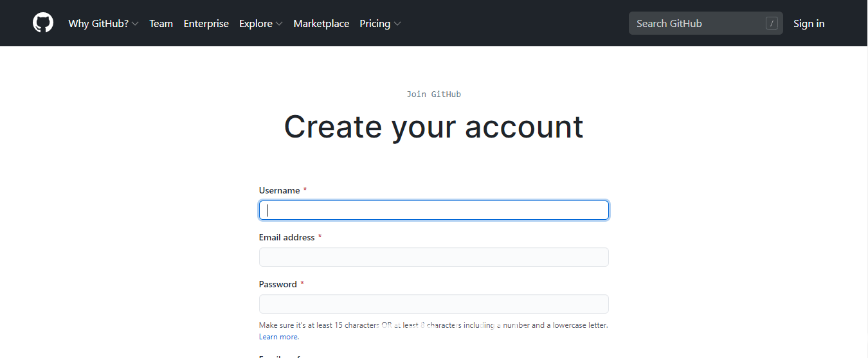Click the password requirements hint text
This screenshot has width=868, height=358.
pyautogui.click(x=433, y=325)
